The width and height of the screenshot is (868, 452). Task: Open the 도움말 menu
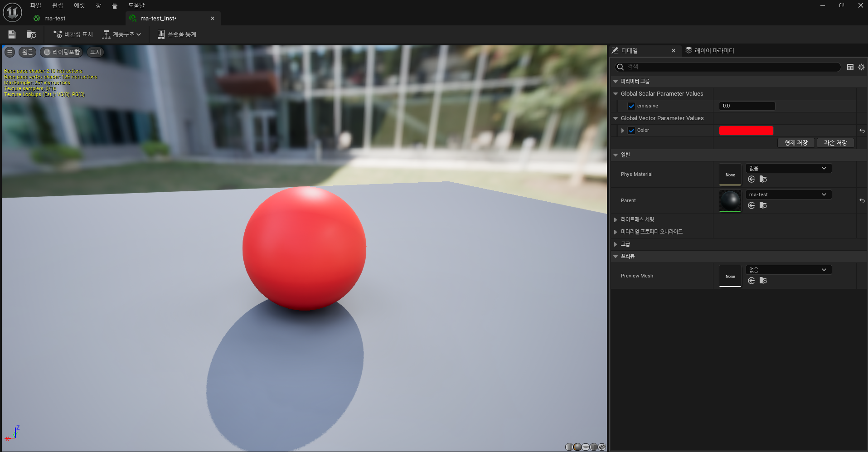[136, 5]
